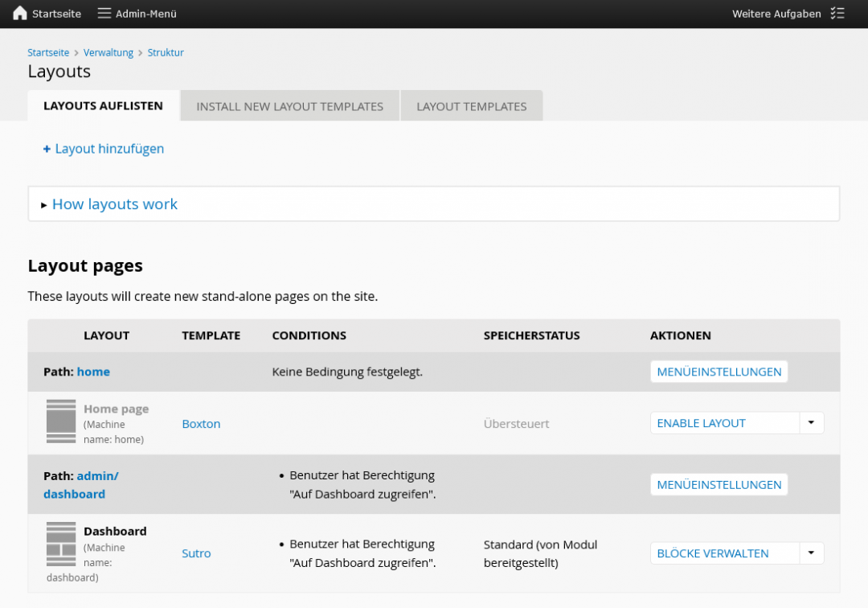Open the How layouts work link
The height and width of the screenshot is (608, 868).
(115, 204)
